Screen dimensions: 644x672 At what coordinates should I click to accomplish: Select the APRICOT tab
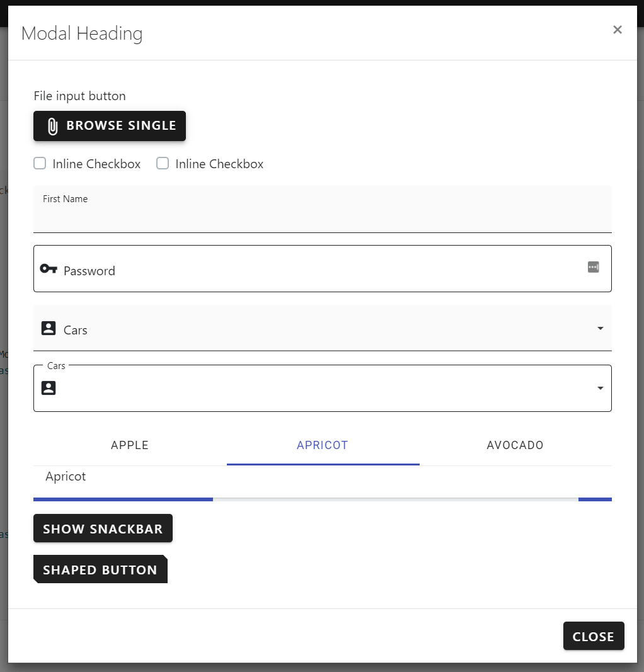323,445
